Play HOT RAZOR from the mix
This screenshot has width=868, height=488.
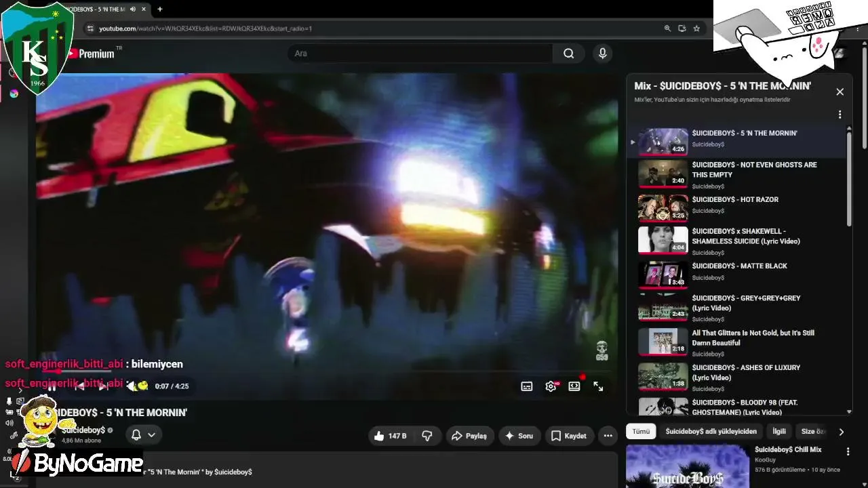coord(736,207)
